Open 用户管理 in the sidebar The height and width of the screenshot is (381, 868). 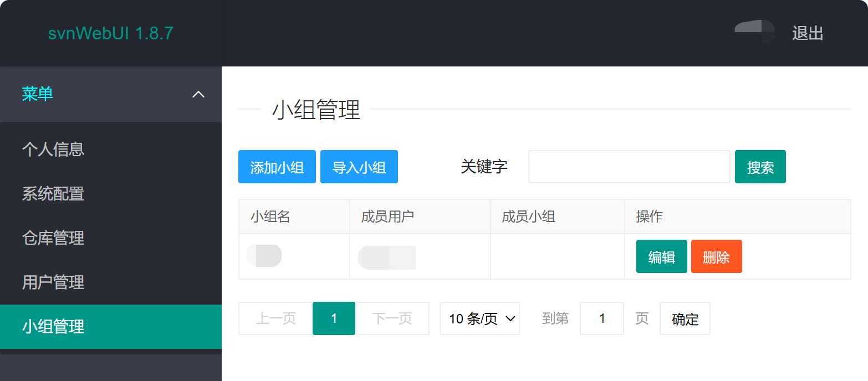53,282
